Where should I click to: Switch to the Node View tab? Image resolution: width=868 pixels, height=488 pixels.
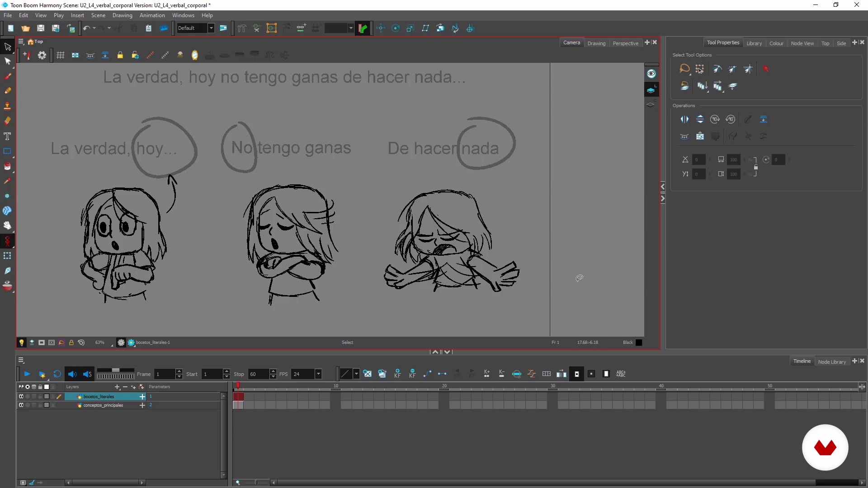802,43
